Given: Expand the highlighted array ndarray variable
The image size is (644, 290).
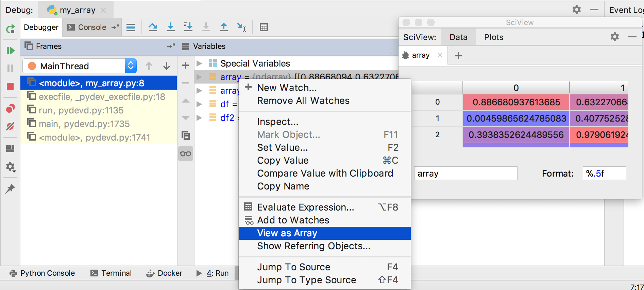Looking at the screenshot, I should tap(199, 77).
